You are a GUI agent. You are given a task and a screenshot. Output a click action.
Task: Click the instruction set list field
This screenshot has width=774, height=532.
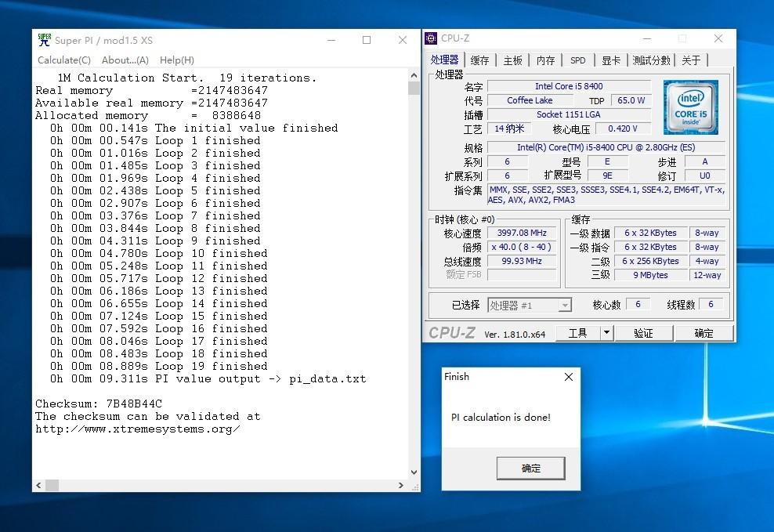(x=606, y=195)
